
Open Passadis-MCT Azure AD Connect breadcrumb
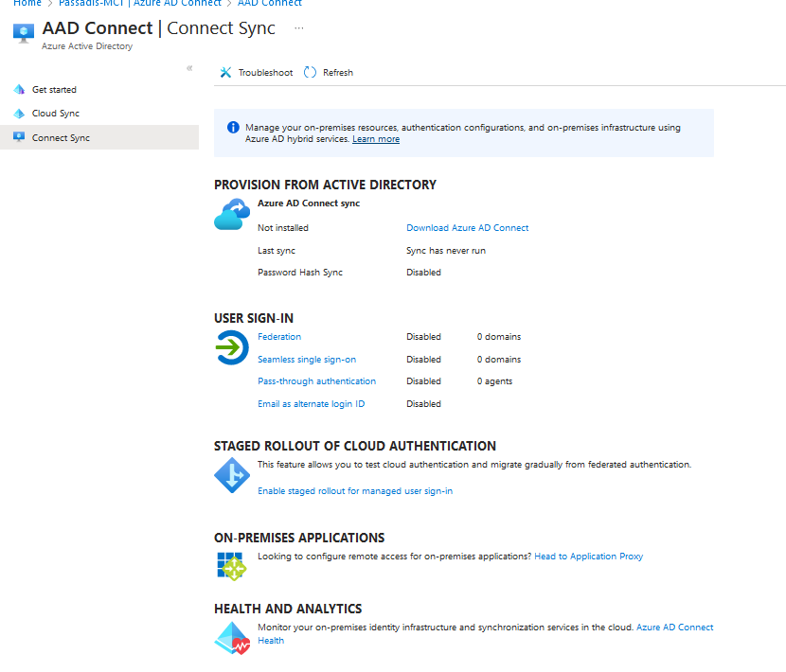[x=140, y=3]
